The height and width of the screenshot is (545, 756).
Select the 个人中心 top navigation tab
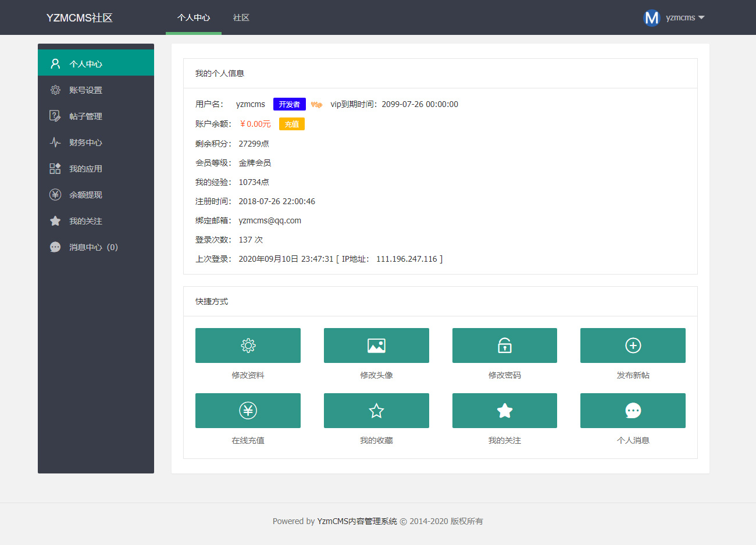coord(194,17)
